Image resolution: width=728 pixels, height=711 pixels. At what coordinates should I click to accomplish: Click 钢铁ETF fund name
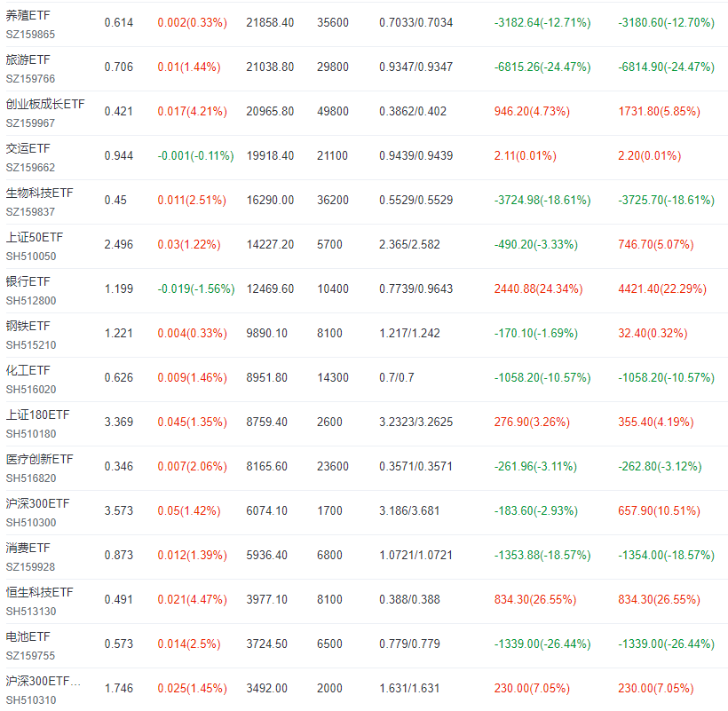click(28, 327)
